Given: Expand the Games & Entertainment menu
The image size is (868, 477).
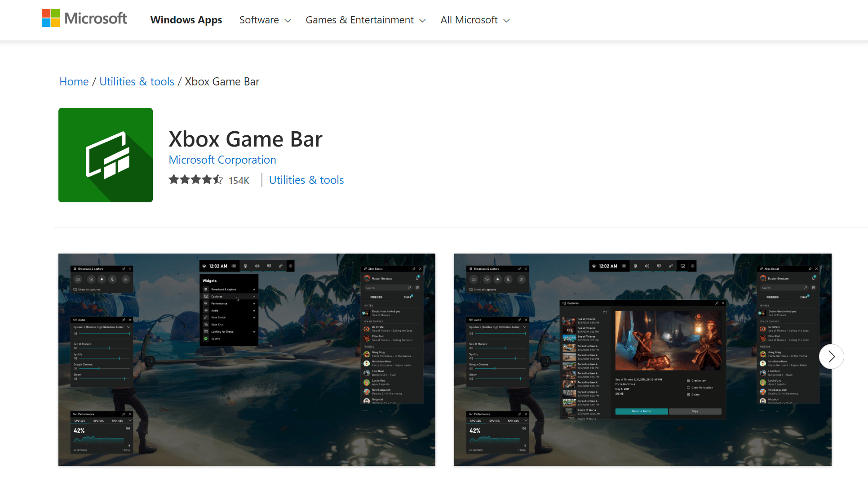Looking at the screenshot, I should (366, 20).
